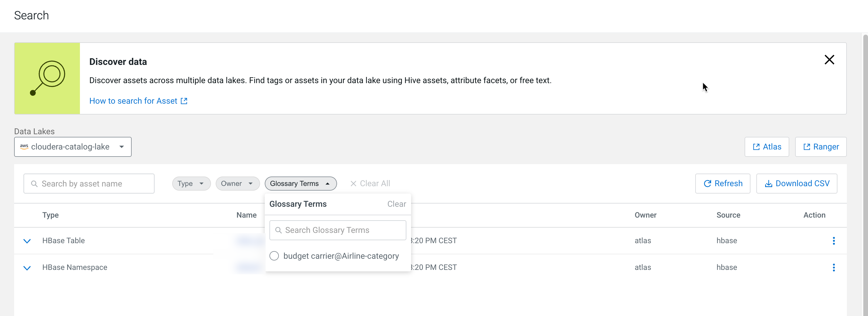Expand the HBase Namespace row
Image resolution: width=868 pixels, height=316 pixels.
[27, 268]
